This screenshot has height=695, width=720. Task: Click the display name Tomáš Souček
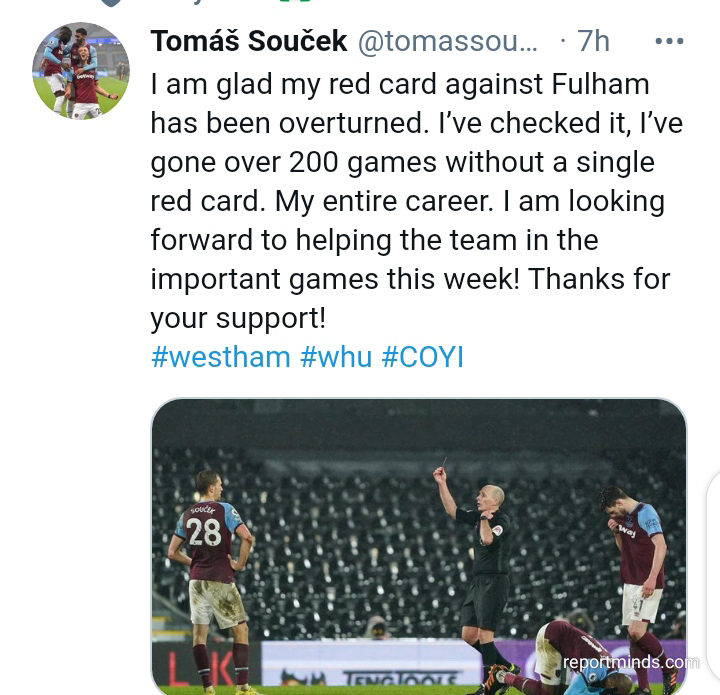(x=249, y=41)
